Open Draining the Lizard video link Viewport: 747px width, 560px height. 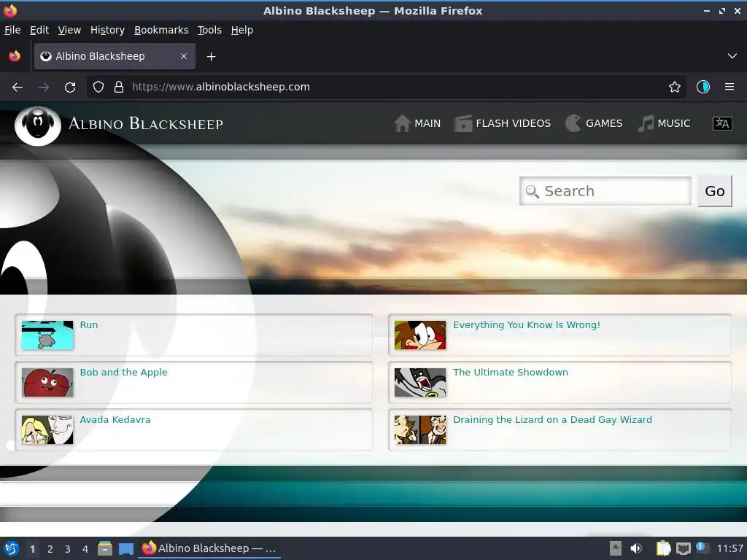click(x=552, y=419)
